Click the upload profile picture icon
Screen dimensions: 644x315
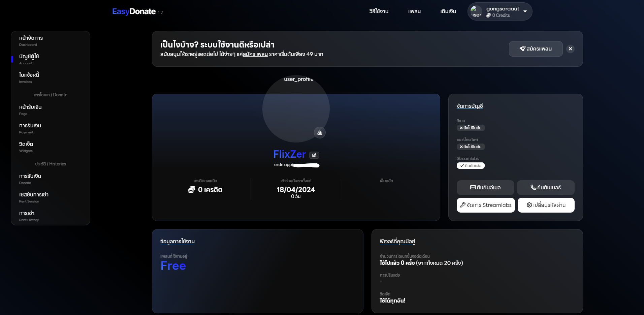[320, 133]
